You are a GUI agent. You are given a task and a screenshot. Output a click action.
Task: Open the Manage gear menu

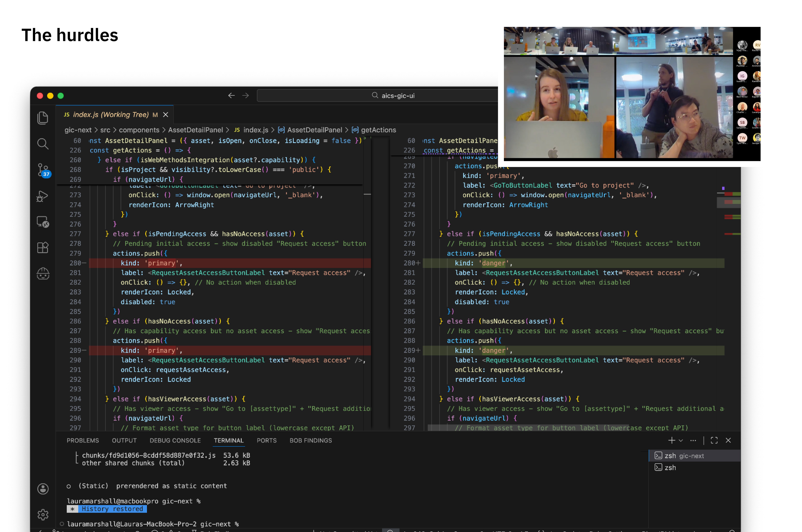(x=43, y=514)
